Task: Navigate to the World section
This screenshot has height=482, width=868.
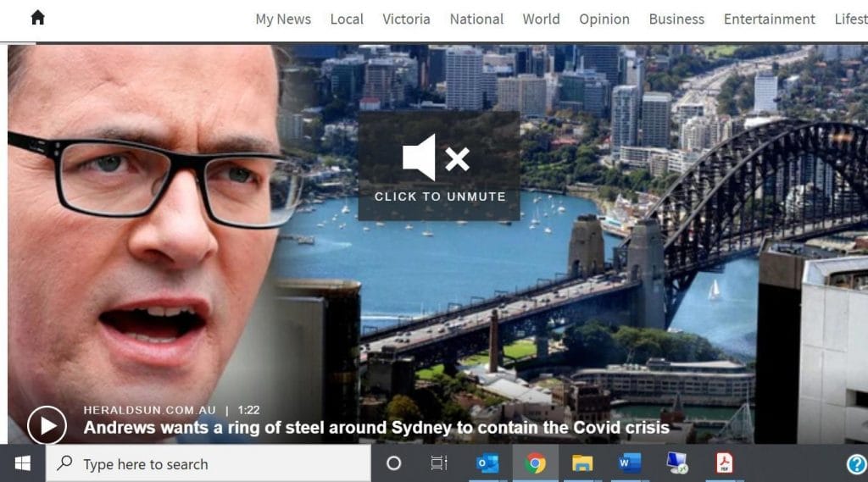Action: click(x=542, y=19)
